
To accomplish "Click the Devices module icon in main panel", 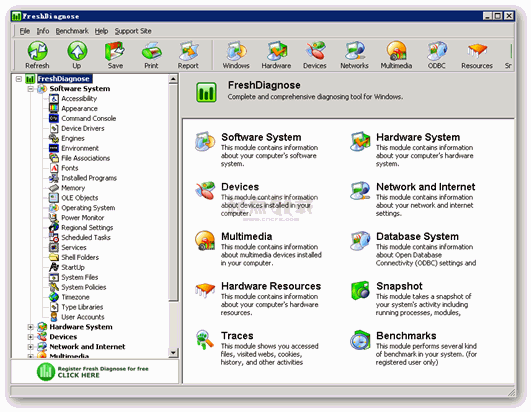I will pos(205,191).
